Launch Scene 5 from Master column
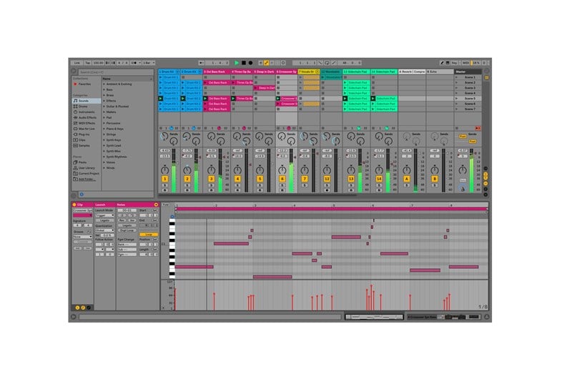 pyautogui.click(x=456, y=99)
